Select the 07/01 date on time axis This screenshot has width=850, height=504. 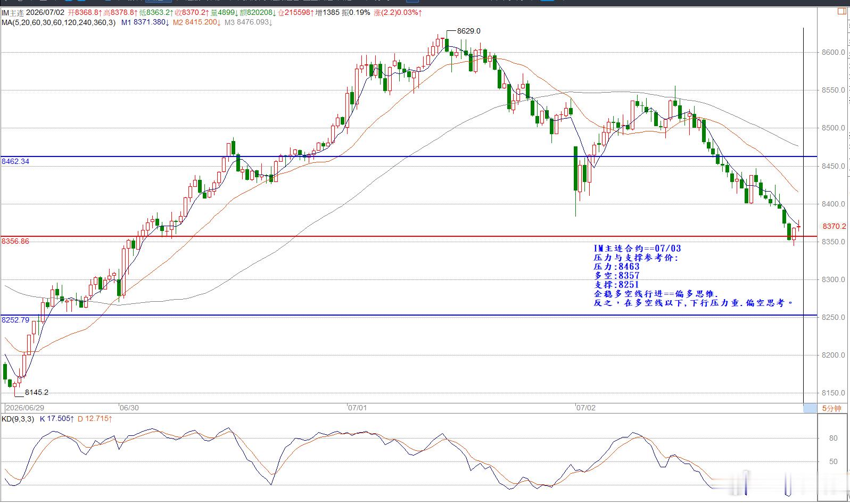358,408
